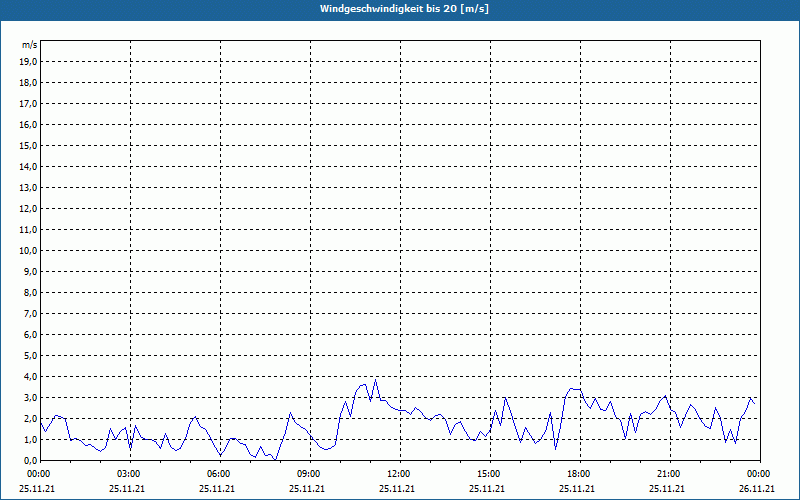The height and width of the screenshot is (500, 800).
Task: Select the "8,0" y-axis label
Action: pyautogui.click(x=30, y=292)
